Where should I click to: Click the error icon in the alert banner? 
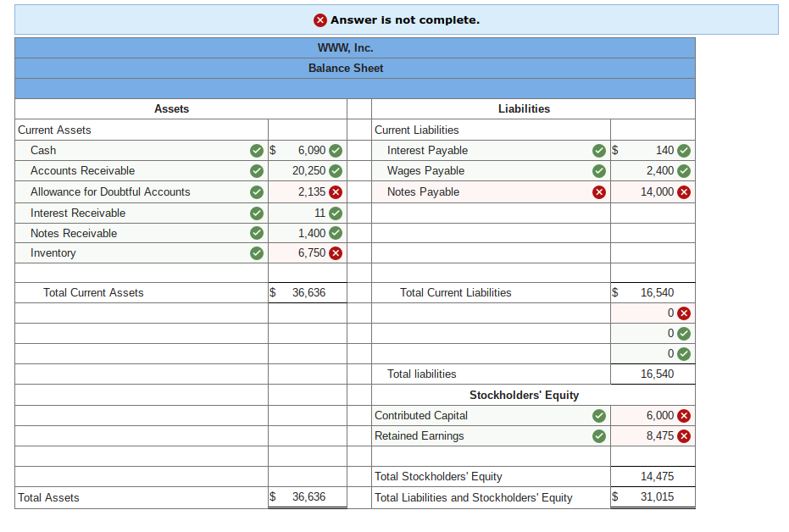coord(321,19)
